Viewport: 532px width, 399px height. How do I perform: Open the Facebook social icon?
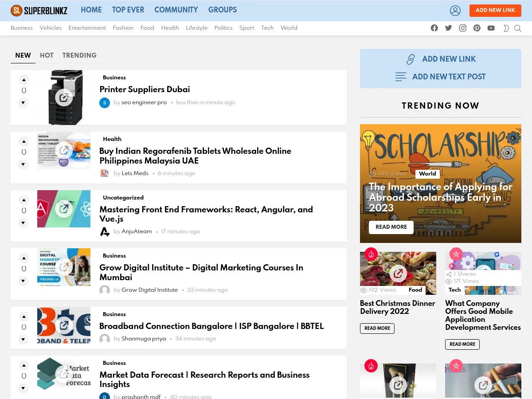point(434,28)
